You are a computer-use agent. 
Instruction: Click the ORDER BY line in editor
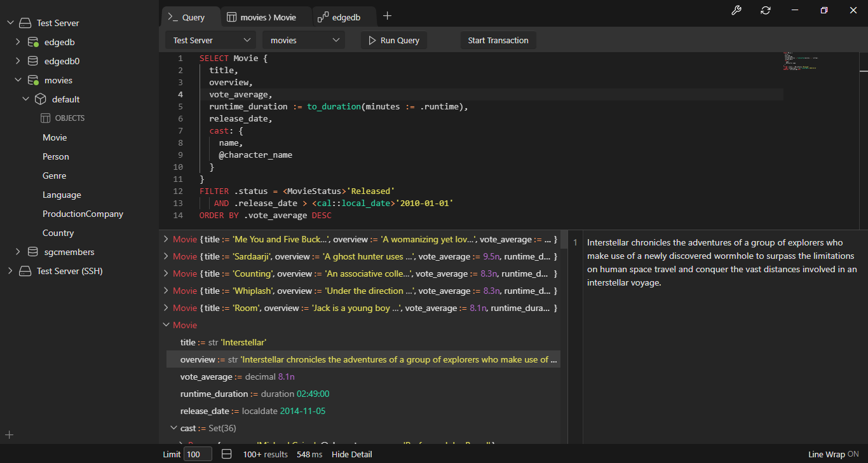pyautogui.click(x=266, y=215)
